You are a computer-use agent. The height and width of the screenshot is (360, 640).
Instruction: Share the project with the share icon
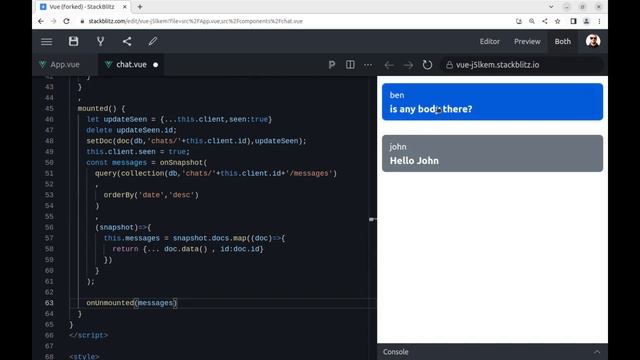pyautogui.click(x=127, y=41)
